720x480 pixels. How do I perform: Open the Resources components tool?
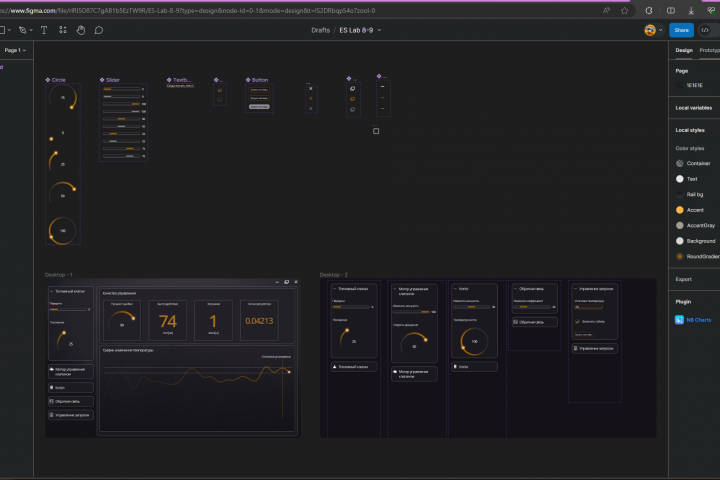[63, 30]
